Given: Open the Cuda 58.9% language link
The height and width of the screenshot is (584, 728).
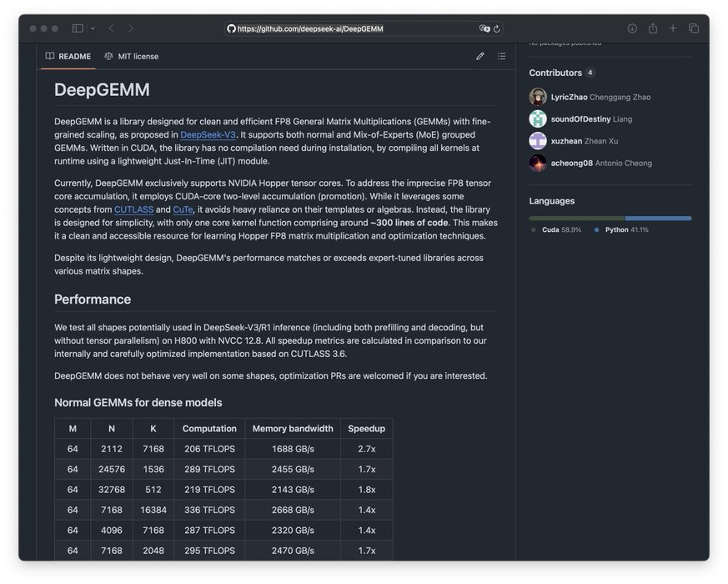Looking at the screenshot, I should point(556,230).
